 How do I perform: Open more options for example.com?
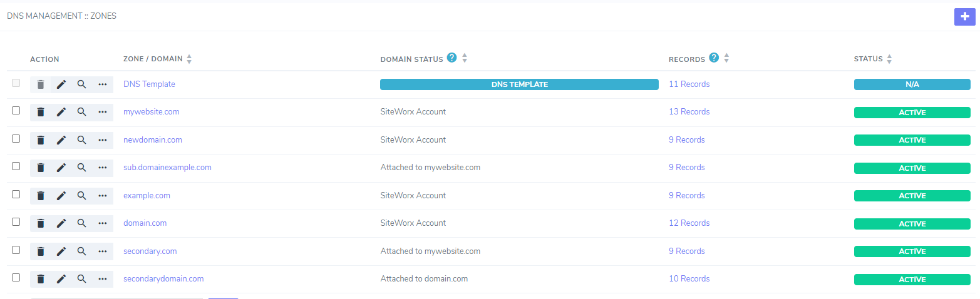[x=103, y=196]
